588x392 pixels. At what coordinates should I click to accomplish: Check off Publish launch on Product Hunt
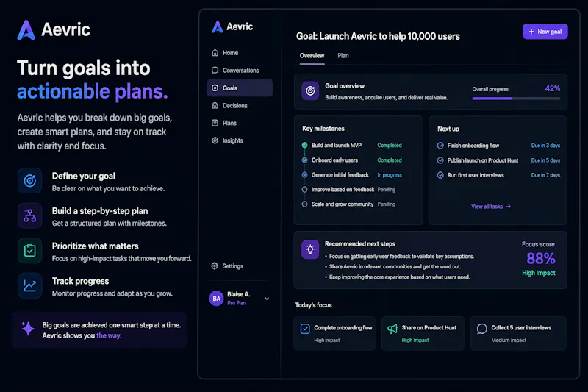click(440, 160)
